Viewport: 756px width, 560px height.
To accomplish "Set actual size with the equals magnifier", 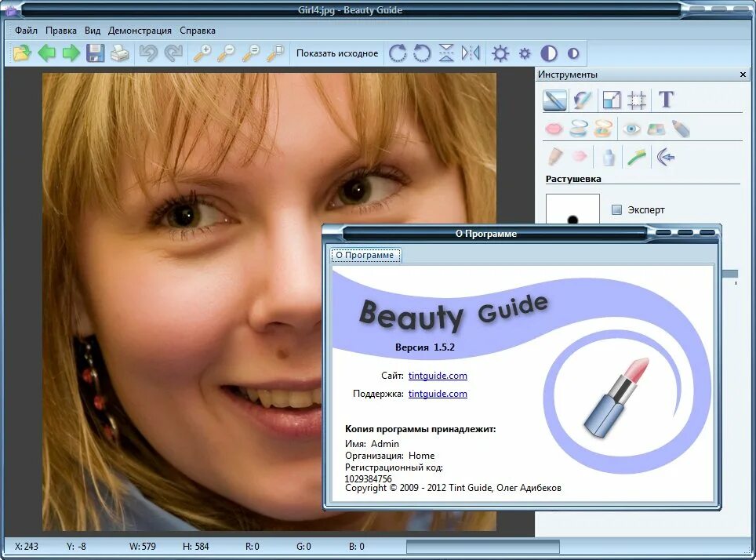I will (251, 53).
